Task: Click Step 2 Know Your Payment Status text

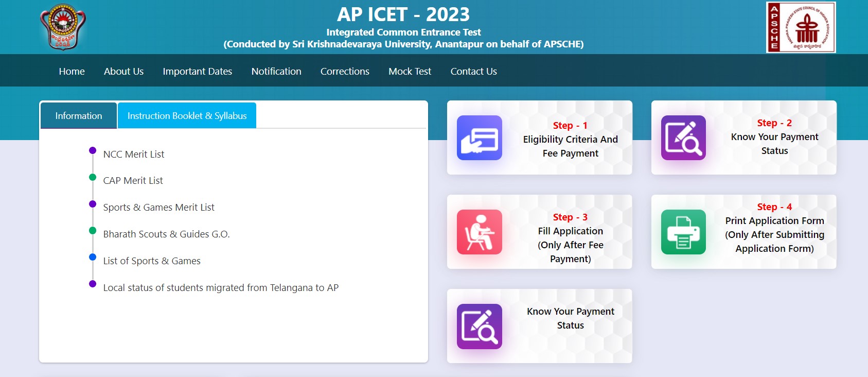Action: point(774,136)
